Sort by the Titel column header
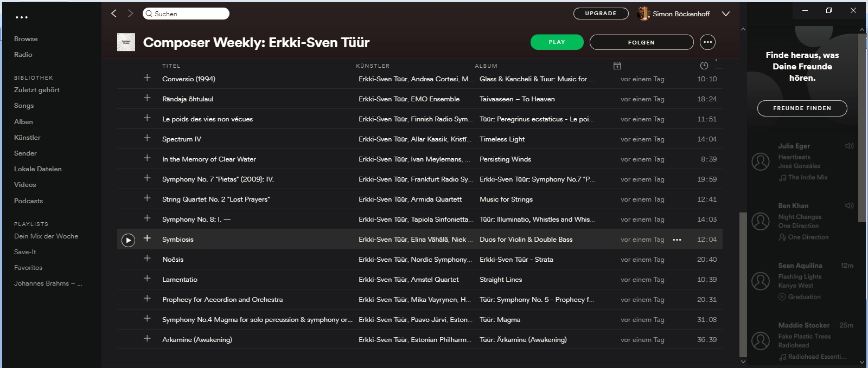The image size is (868, 368). click(171, 66)
